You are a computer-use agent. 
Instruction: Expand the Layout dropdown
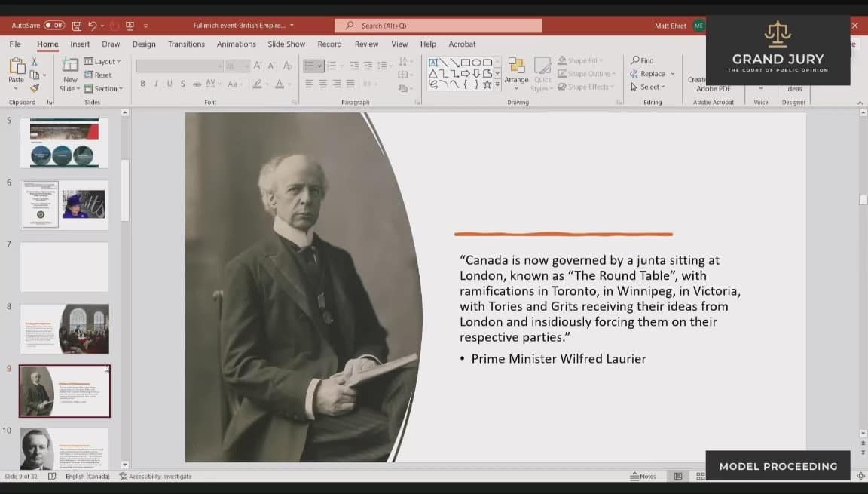102,62
